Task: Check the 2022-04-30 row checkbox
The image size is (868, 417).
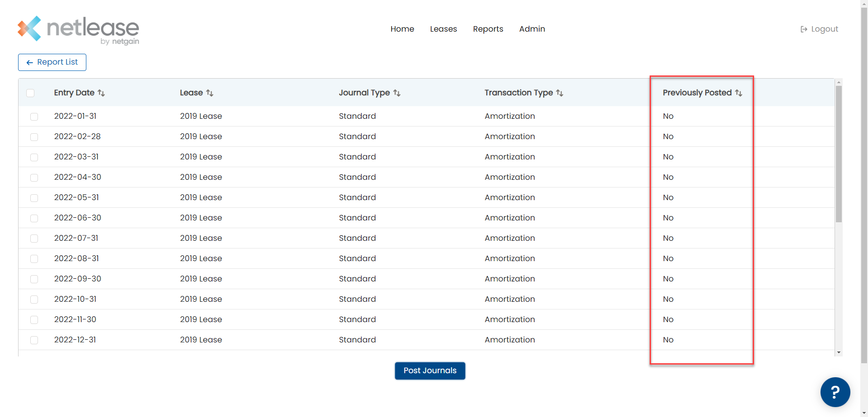Action: (34, 178)
